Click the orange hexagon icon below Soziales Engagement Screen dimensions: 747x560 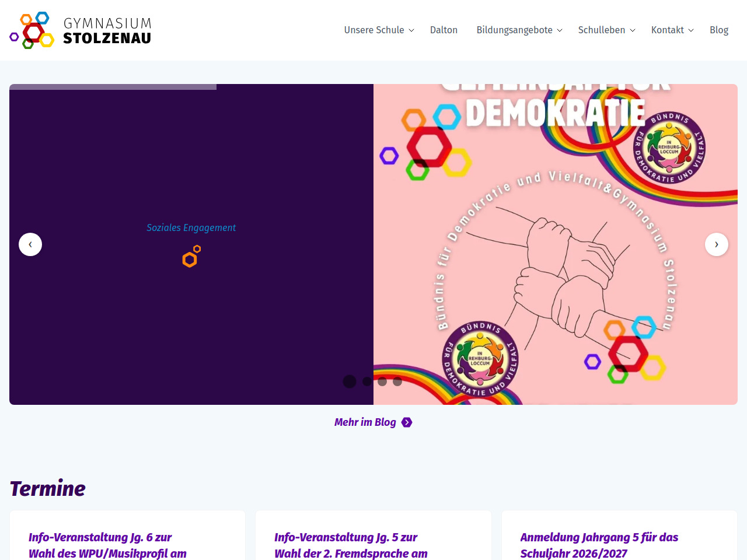pyautogui.click(x=191, y=257)
